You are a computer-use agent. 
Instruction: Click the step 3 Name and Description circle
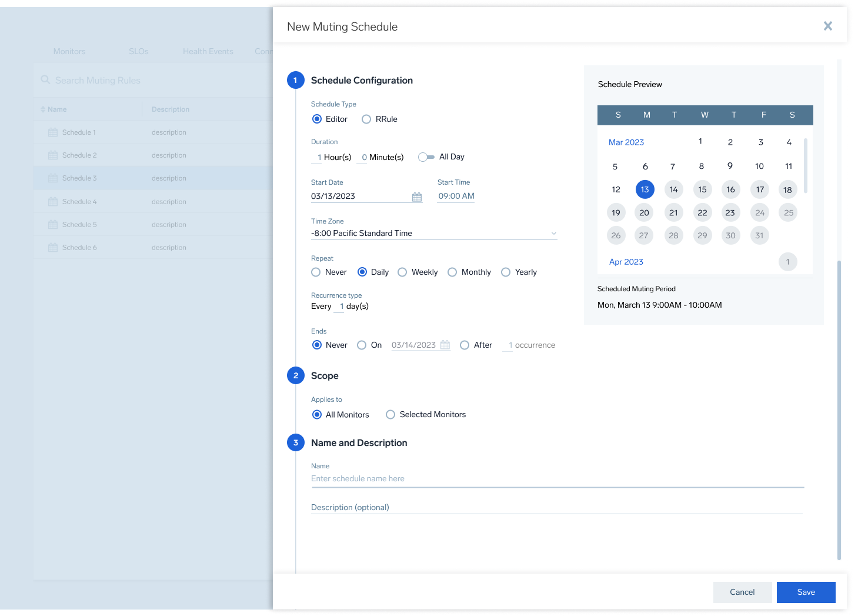296,442
